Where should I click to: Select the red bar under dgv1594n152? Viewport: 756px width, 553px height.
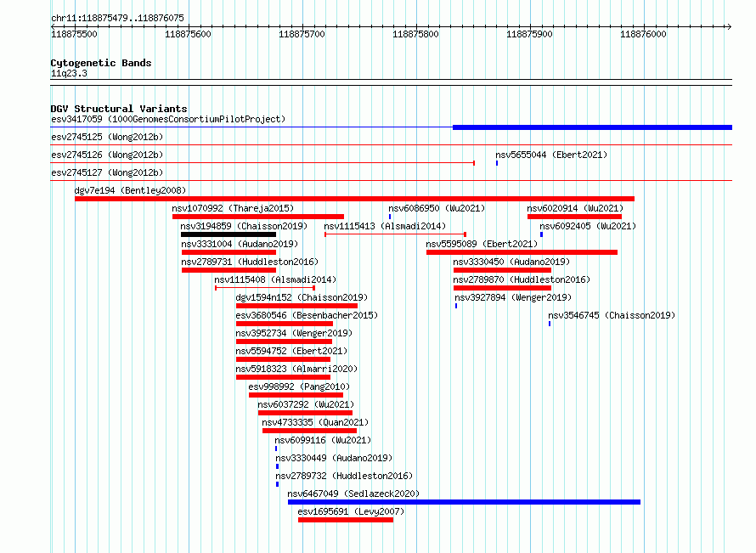pyautogui.click(x=296, y=306)
